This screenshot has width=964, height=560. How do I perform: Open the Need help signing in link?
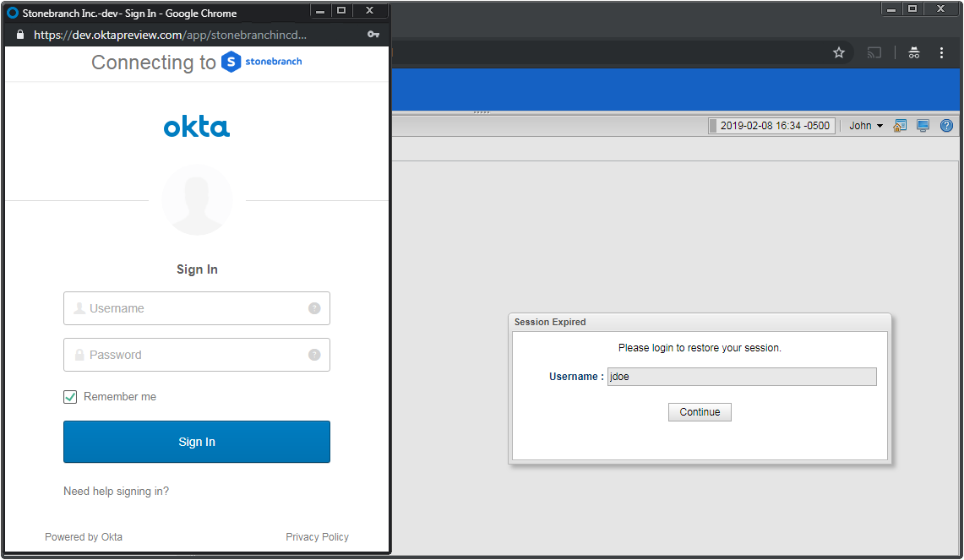pyautogui.click(x=116, y=492)
